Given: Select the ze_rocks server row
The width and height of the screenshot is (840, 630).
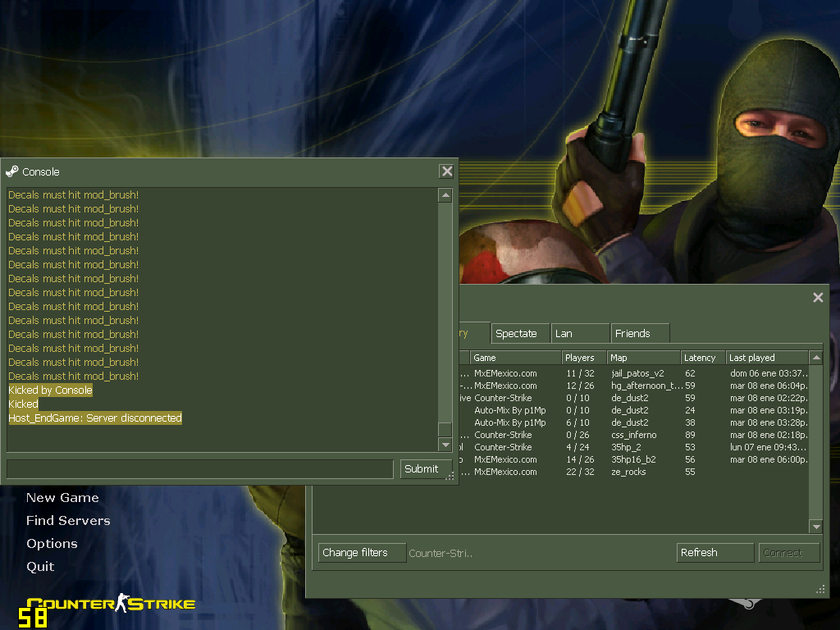Looking at the screenshot, I should coord(634,472).
